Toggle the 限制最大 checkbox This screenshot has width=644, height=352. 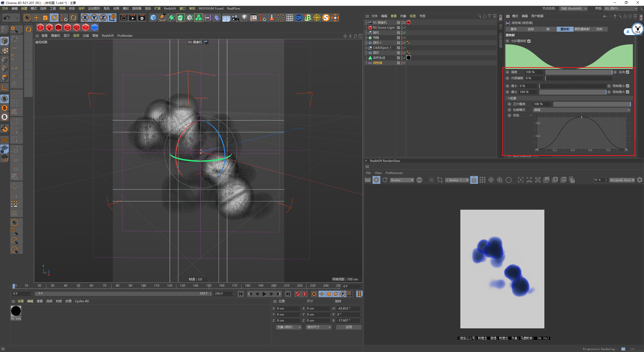[628, 92]
